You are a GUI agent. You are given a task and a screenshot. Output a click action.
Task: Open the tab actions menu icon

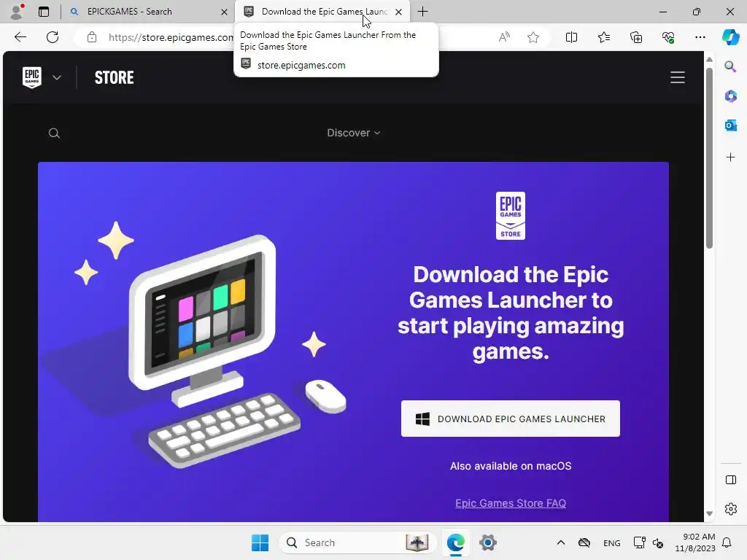tap(44, 12)
